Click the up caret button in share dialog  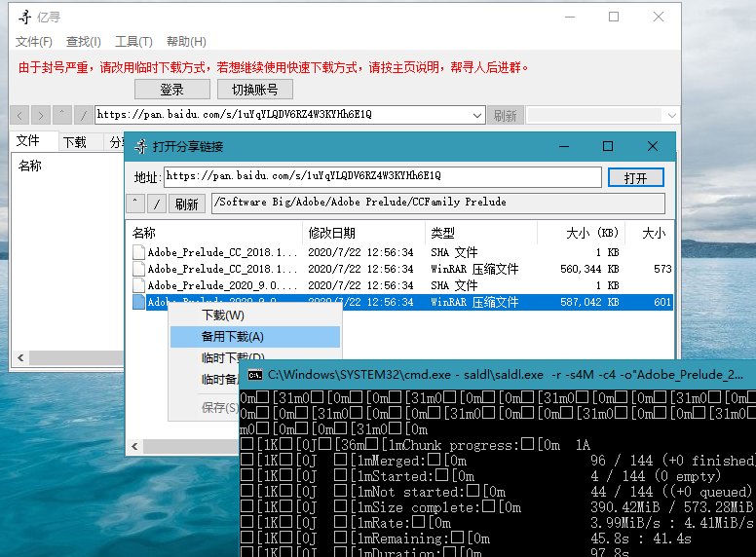pyautogui.click(x=135, y=204)
